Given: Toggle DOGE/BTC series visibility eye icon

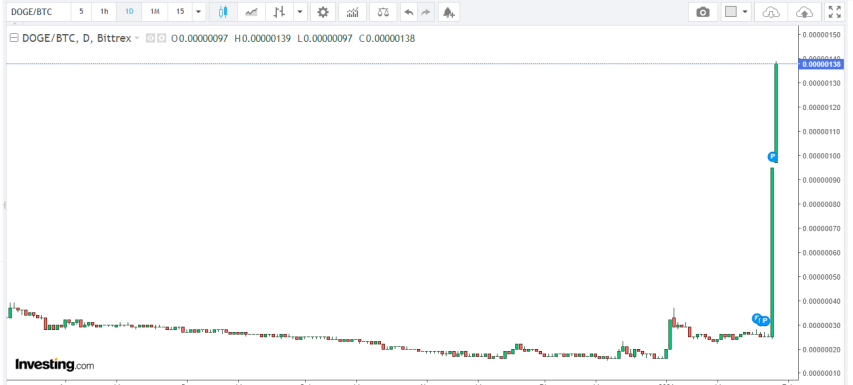Looking at the screenshot, I should (151, 39).
